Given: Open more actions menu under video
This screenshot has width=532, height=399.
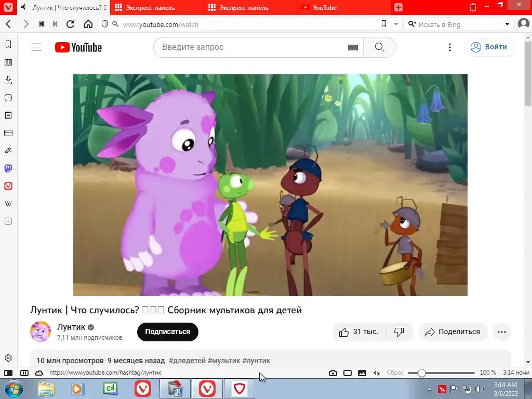Looking at the screenshot, I should (x=502, y=332).
